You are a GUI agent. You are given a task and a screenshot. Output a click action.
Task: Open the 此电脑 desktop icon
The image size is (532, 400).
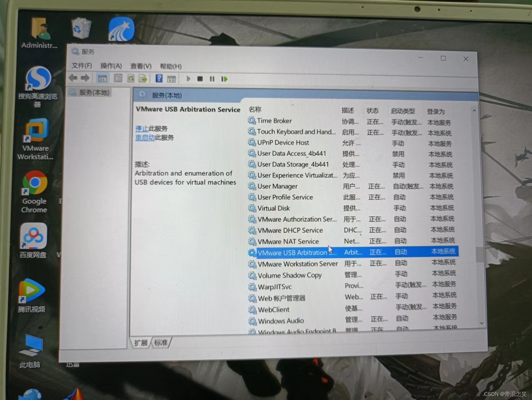coord(30,351)
